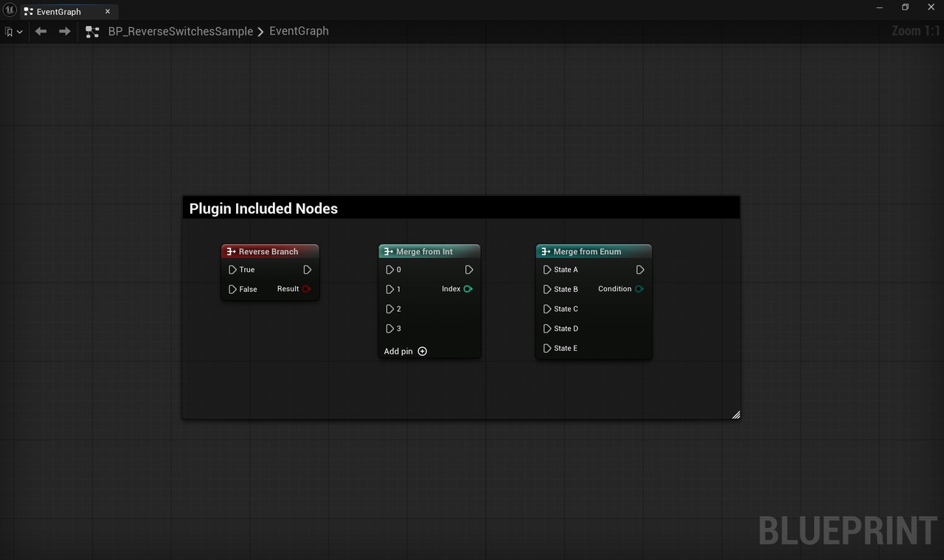Click the State E exec pin
This screenshot has width=944, height=560.
click(x=547, y=348)
